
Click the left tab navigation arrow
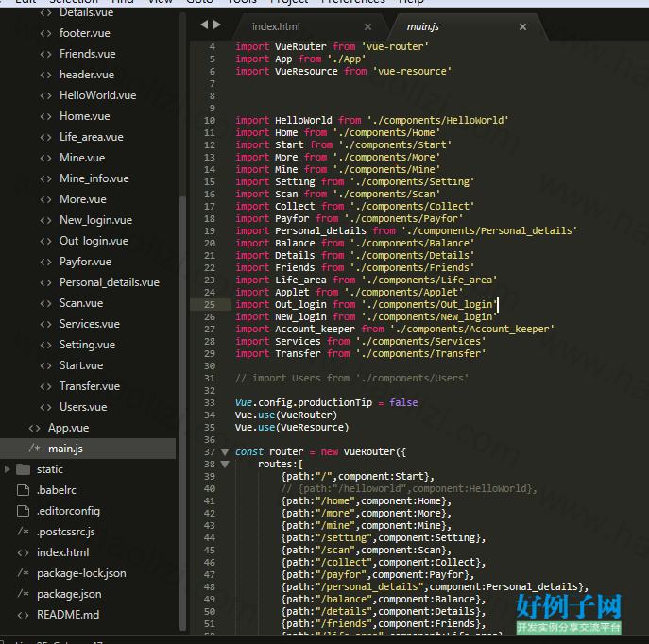click(x=204, y=25)
